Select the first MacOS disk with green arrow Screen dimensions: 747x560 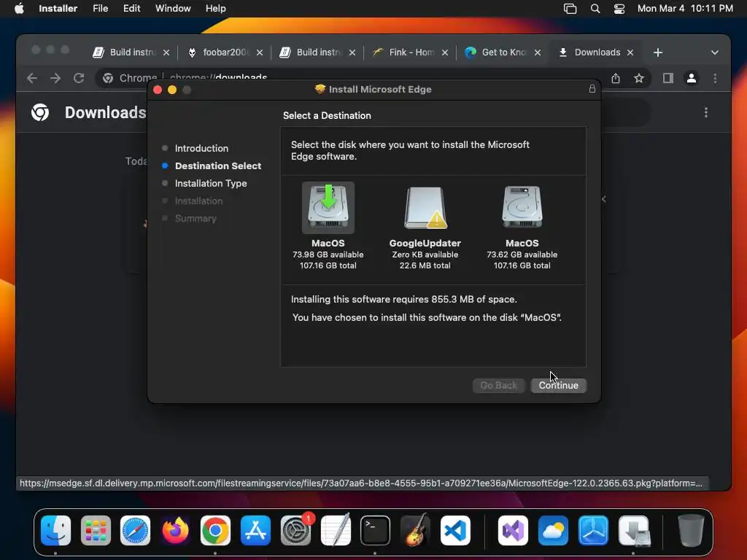point(328,208)
